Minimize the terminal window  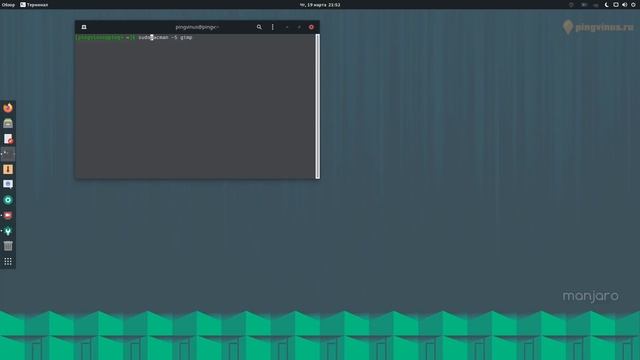coord(287,27)
